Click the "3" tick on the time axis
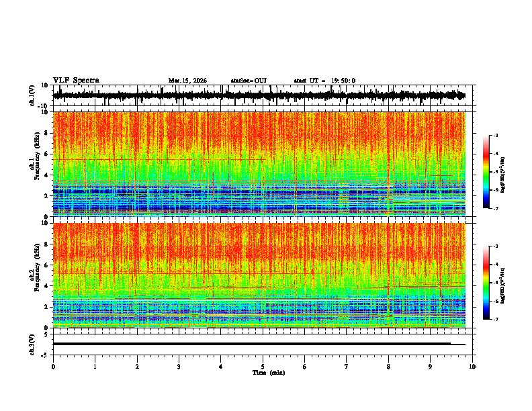Screen dimensions: 532x411 tap(179, 367)
